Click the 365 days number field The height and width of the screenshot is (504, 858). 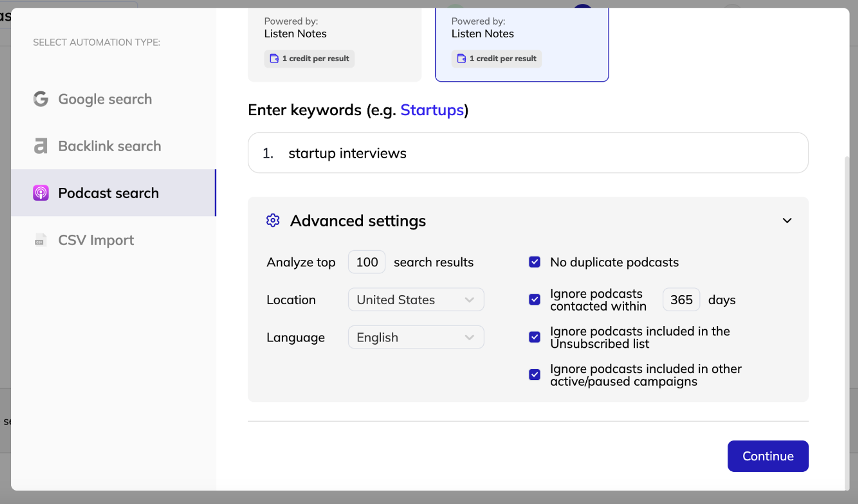coord(681,299)
